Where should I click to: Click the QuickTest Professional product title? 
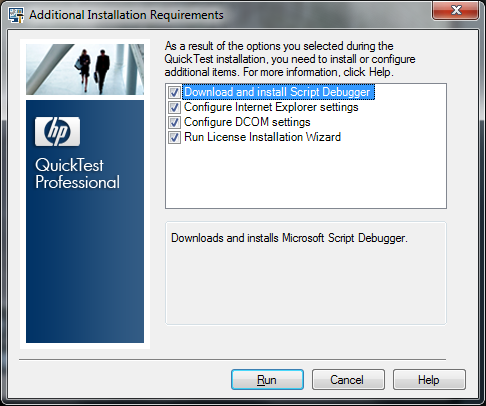pos(77,174)
